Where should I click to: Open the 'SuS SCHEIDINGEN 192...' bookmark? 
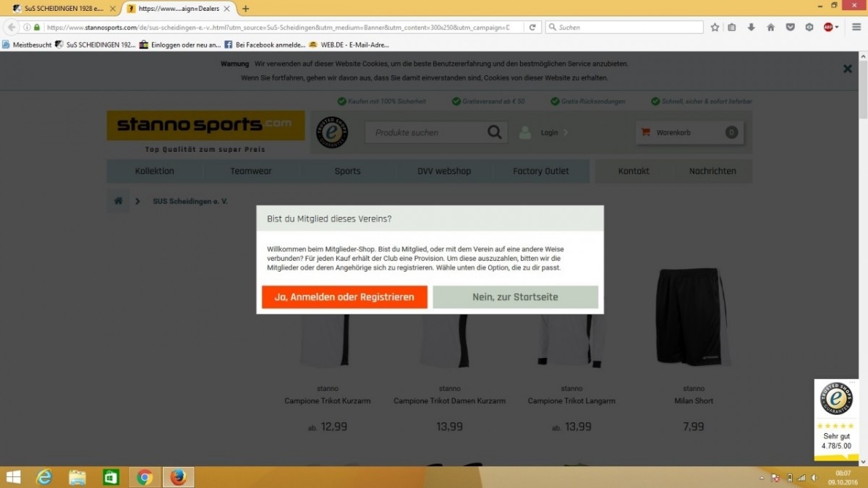95,44
